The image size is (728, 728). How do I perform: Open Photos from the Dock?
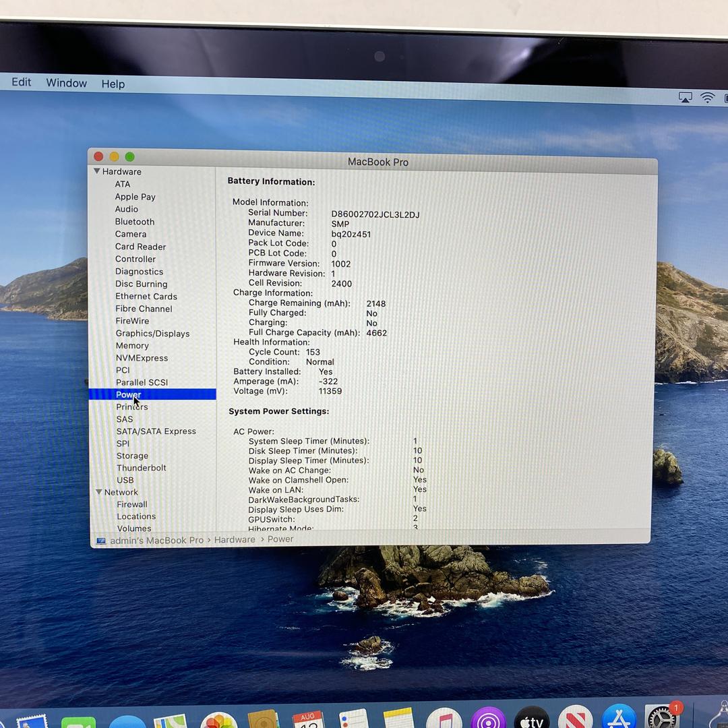pos(218,721)
